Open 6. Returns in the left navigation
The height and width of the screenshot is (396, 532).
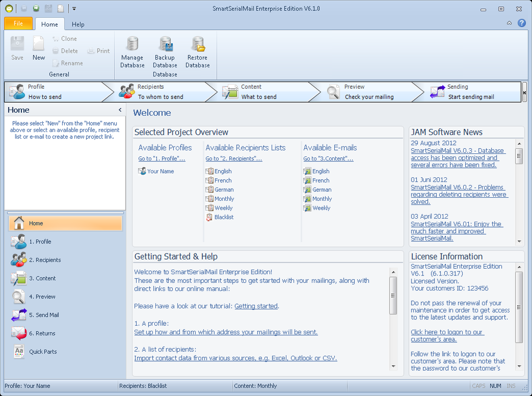[65, 333]
